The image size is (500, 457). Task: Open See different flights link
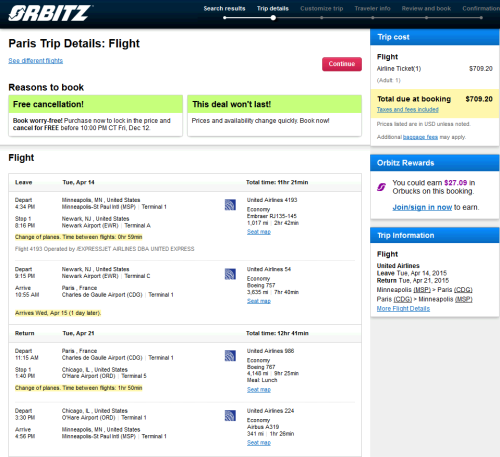(x=36, y=61)
